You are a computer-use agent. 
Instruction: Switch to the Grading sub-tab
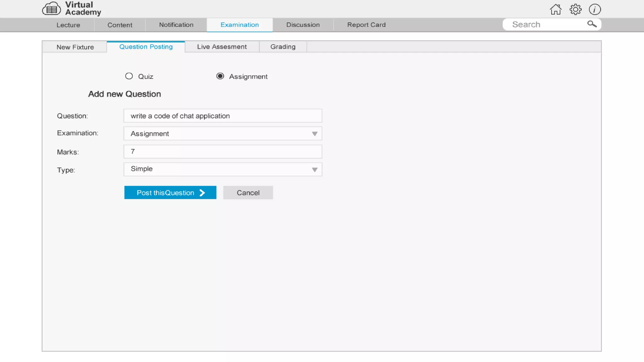283,47
